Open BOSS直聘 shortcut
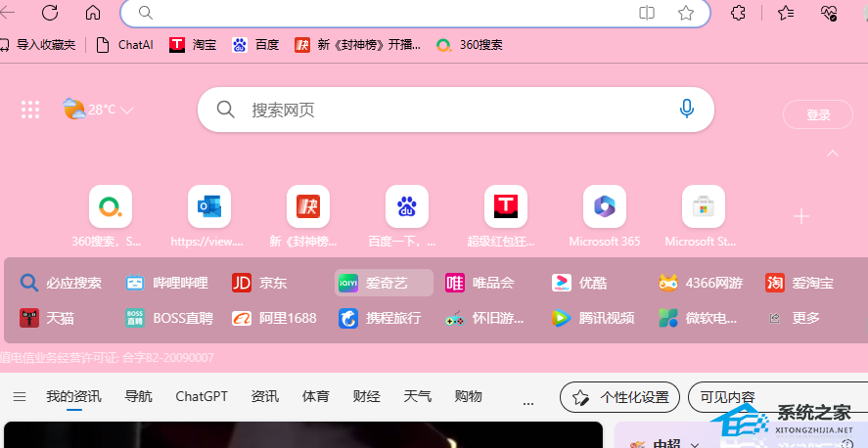Viewport: 868px width, 448px height. coord(168,318)
